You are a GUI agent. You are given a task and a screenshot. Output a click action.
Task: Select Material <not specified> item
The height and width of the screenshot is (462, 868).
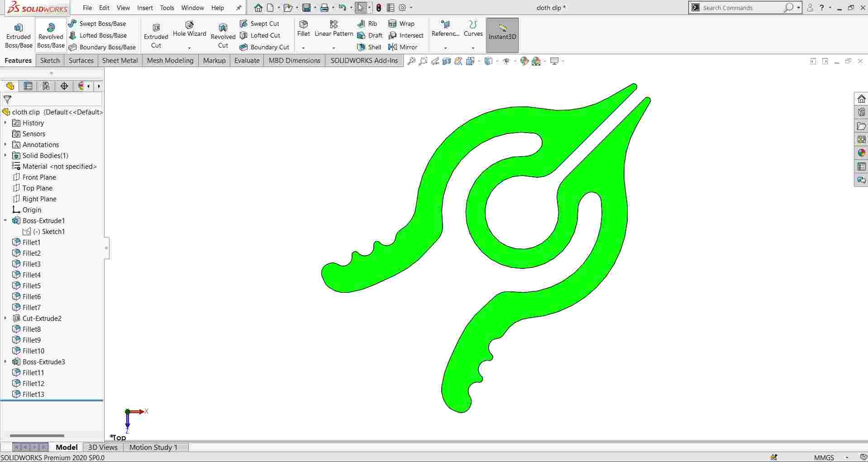coord(54,166)
